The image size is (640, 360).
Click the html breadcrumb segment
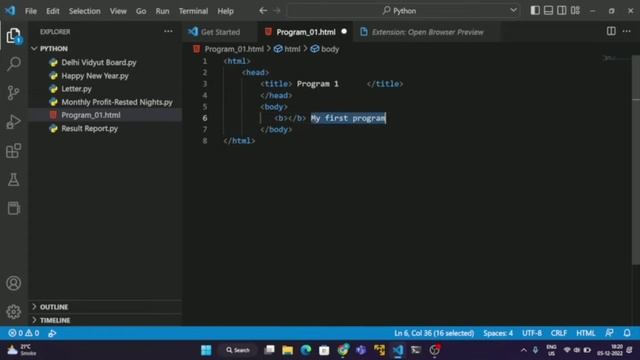pos(288,49)
